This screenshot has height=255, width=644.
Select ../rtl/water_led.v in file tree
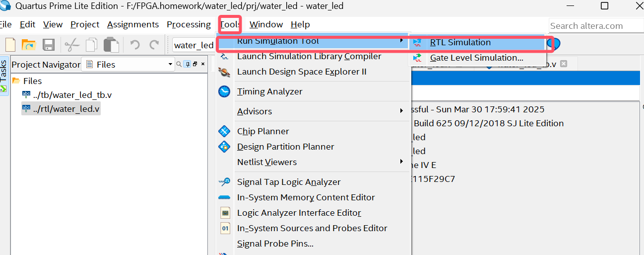click(x=66, y=109)
